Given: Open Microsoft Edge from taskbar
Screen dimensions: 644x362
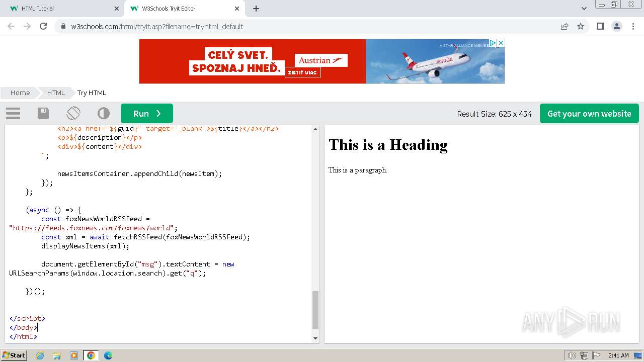Looking at the screenshot, I should tap(108, 355).
